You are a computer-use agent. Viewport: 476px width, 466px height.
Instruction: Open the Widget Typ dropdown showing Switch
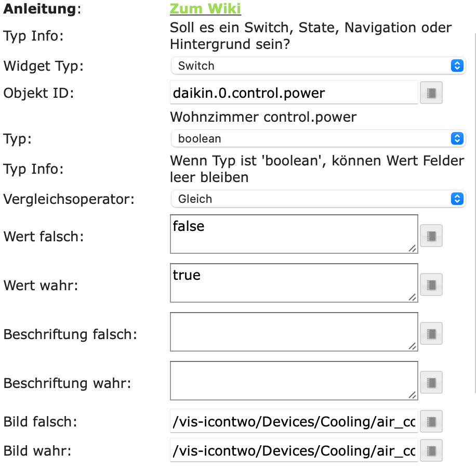[318, 66]
